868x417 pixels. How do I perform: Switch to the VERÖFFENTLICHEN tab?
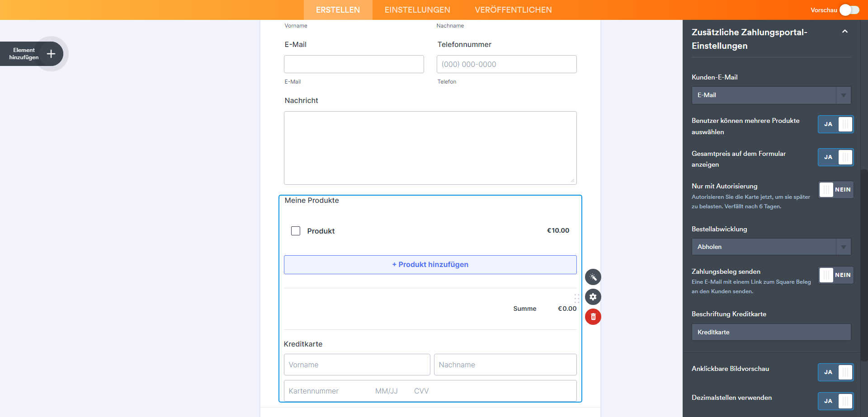(x=513, y=10)
